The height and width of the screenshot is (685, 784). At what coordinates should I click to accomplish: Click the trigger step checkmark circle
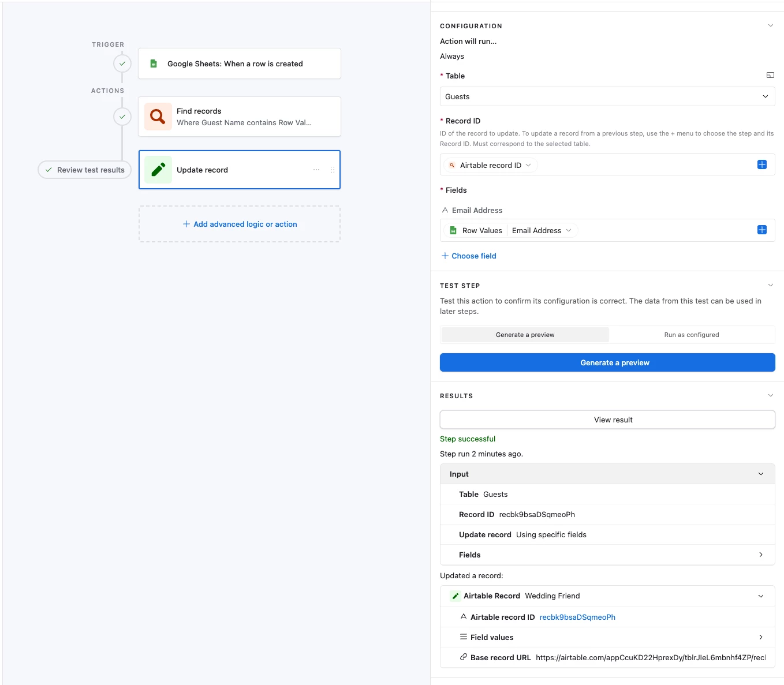click(122, 63)
